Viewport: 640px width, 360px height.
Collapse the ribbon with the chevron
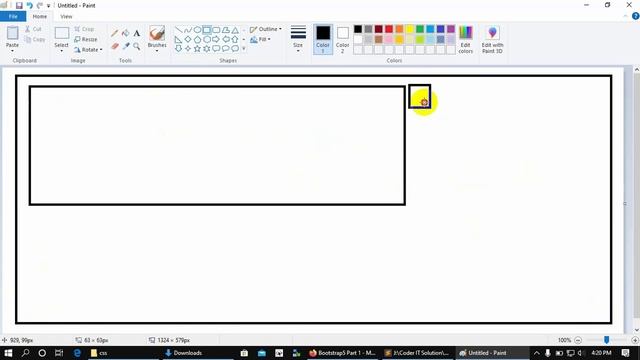(x=626, y=16)
